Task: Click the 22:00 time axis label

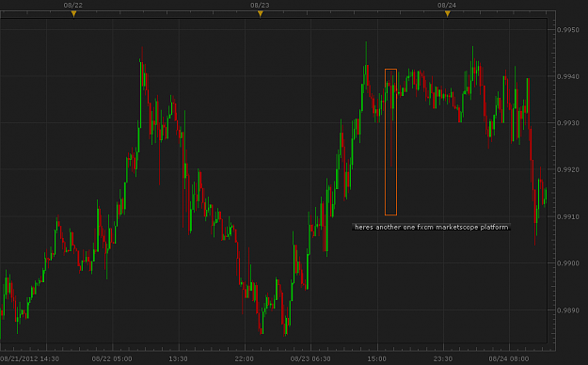Action: pos(245,359)
